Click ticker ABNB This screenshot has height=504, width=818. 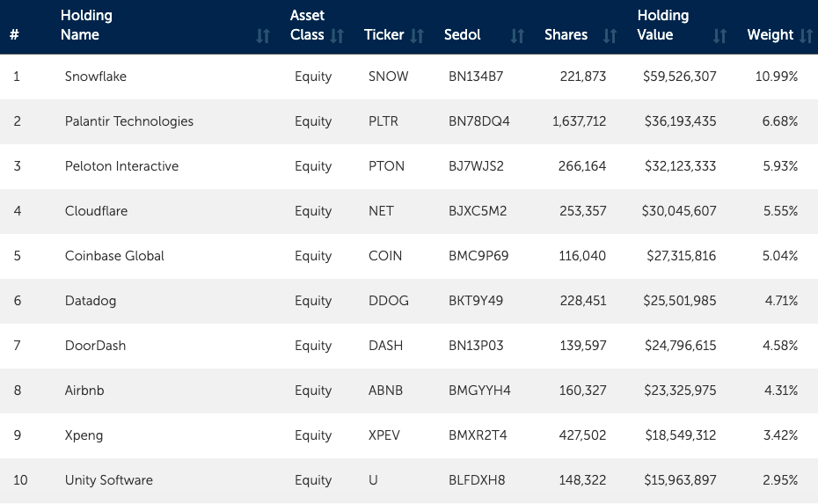click(385, 391)
